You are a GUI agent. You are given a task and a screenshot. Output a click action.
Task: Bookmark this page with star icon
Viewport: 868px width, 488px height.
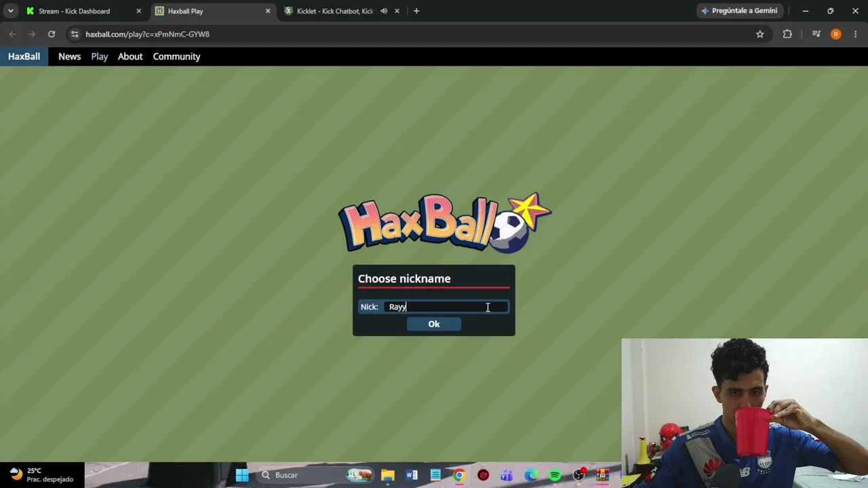point(759,34)
